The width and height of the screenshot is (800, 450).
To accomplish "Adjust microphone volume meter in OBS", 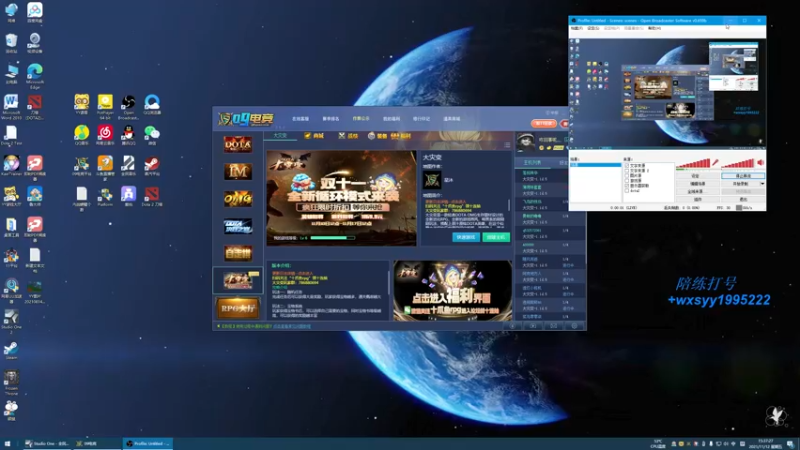I will [x=693, y=163].
